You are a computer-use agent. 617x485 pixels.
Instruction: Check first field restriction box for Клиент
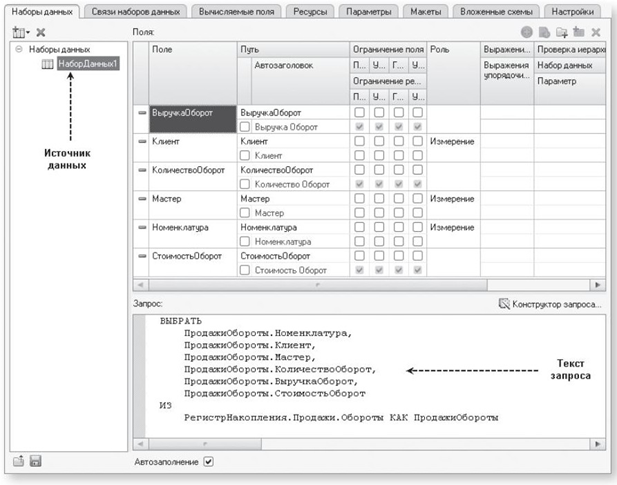click(359, 141)
